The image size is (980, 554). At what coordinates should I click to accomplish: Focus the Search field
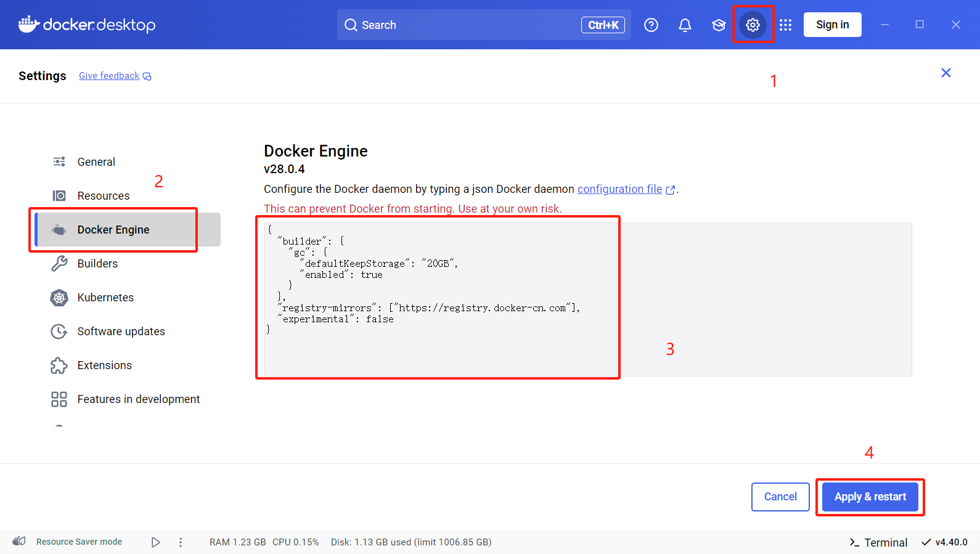pyautogui.click(x=484, y=25)
